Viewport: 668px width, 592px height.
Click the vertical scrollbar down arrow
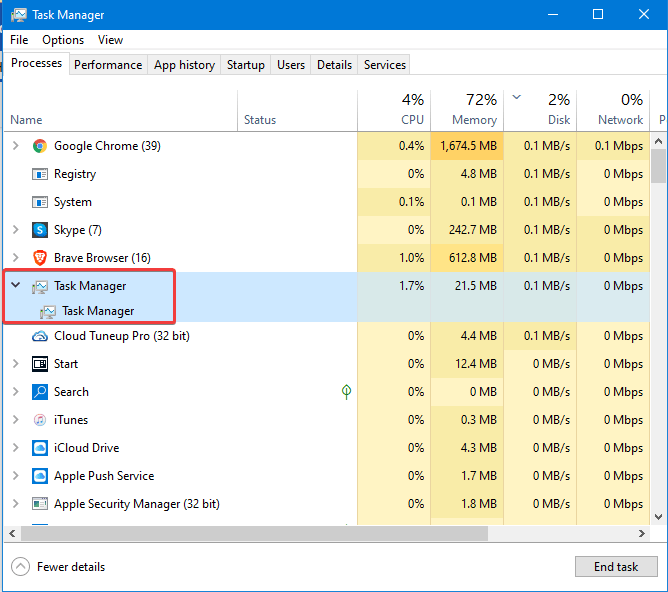659,517
